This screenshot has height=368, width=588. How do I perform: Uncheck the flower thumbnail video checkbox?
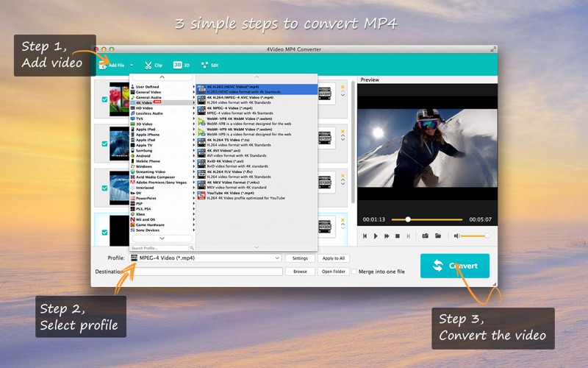[104, 99]
